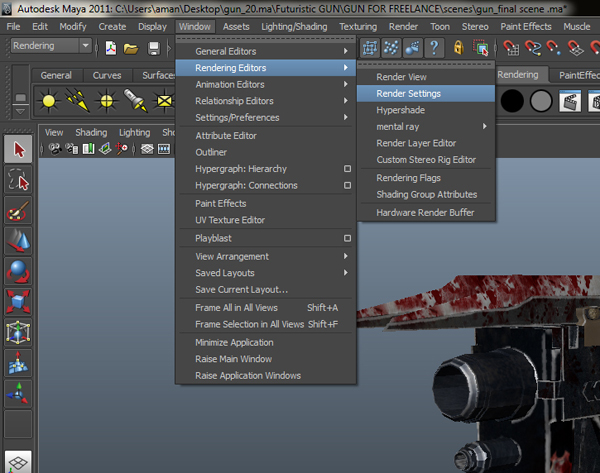Open Playblast option box
Viewport: 600px width, 473px height.
347,238
